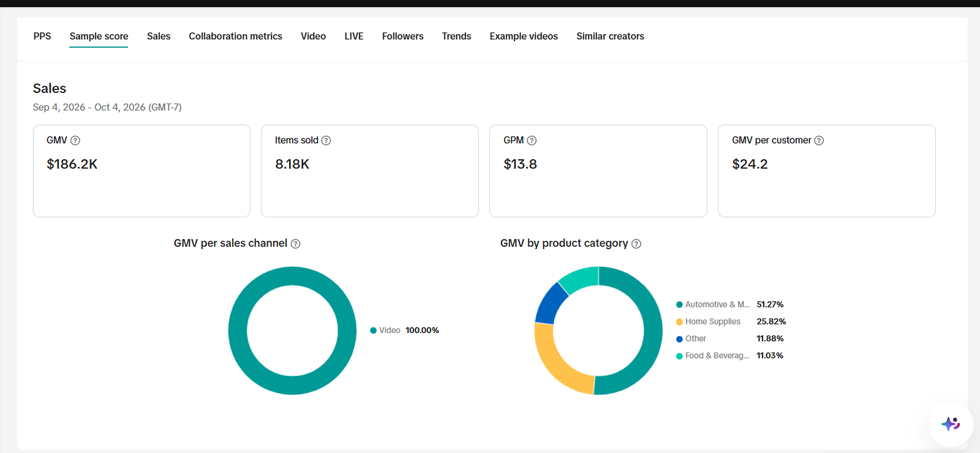Click the 11.03% value

coord(770,356)
